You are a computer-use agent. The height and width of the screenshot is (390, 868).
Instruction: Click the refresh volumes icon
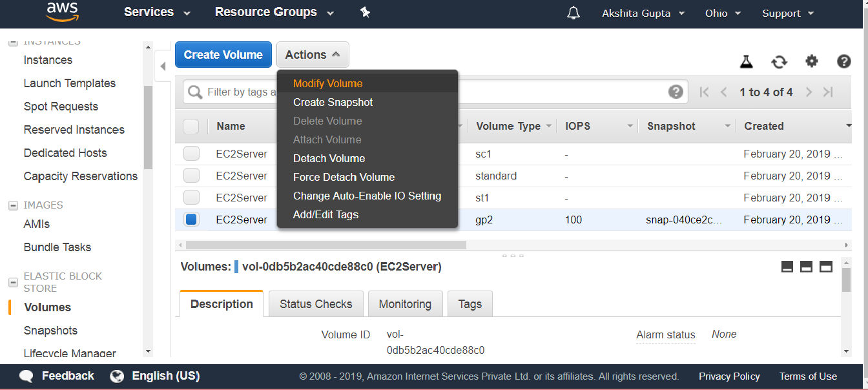coord(780,62)
